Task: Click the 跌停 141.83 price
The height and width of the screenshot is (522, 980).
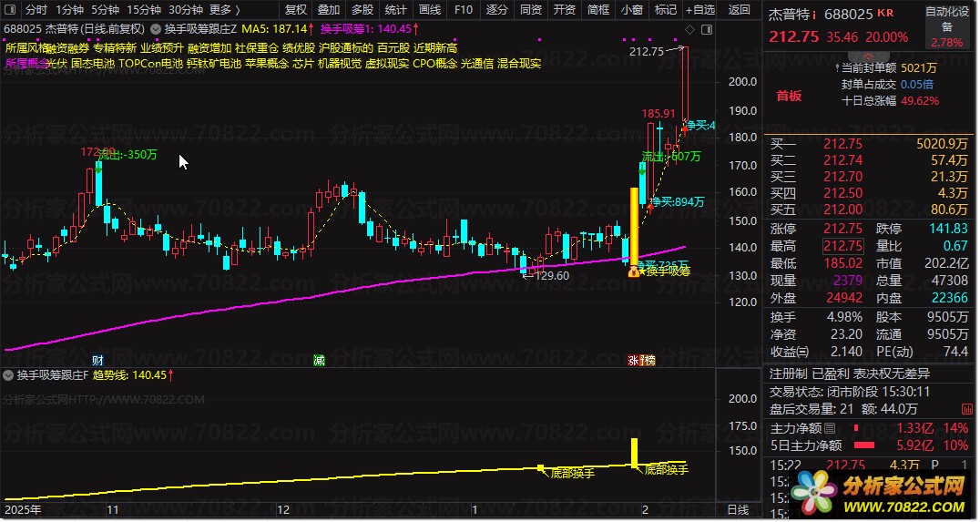Action: (948, 229)
